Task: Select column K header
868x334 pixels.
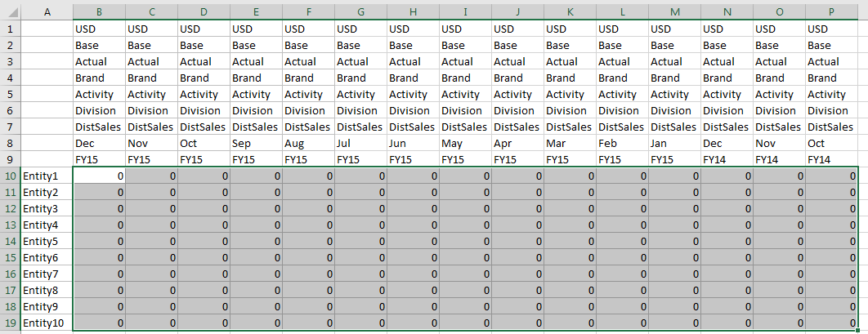Action: point(570,11)
